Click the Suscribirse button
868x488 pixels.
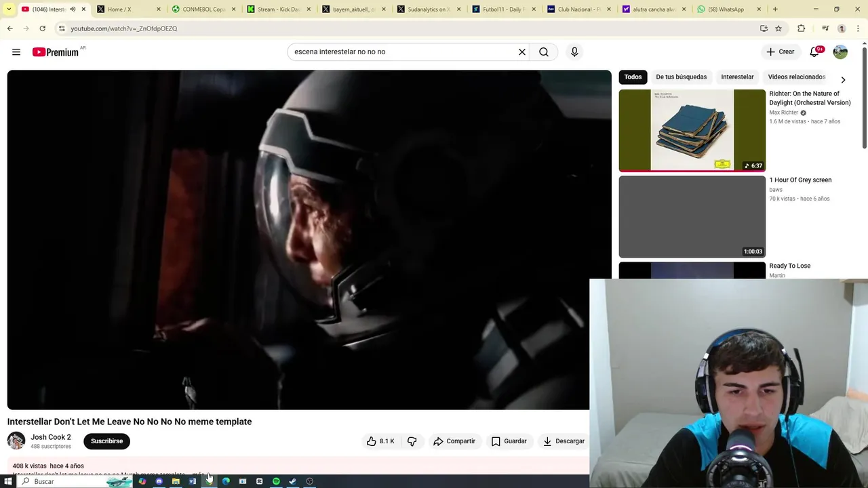click(x=106, y=441)
